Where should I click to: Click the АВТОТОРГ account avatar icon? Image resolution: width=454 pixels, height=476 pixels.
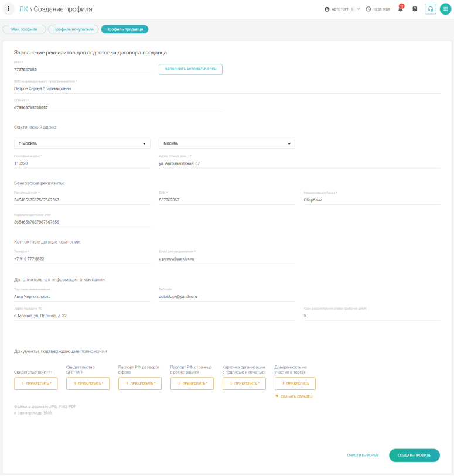[327, 9]
